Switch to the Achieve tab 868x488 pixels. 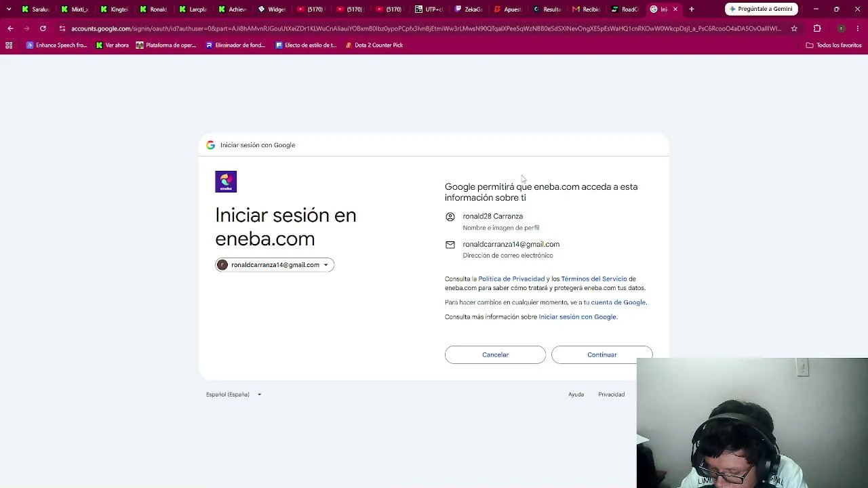pyautogui.click(x=233, y=9)
